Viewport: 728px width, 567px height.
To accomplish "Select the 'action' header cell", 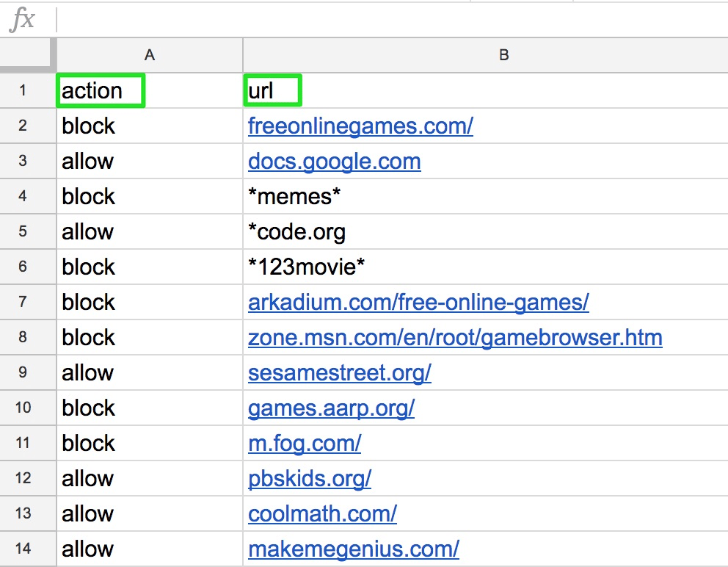I will coord(150,90).
